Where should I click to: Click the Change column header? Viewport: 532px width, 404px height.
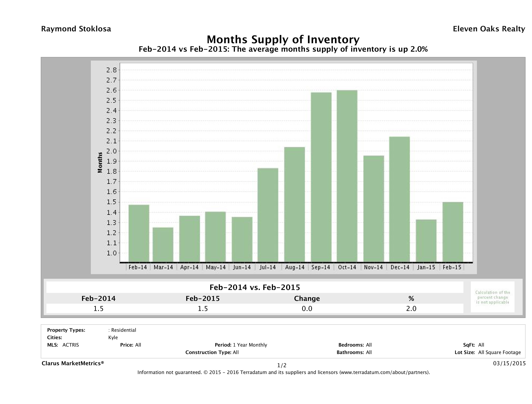[x=307, y=299]
